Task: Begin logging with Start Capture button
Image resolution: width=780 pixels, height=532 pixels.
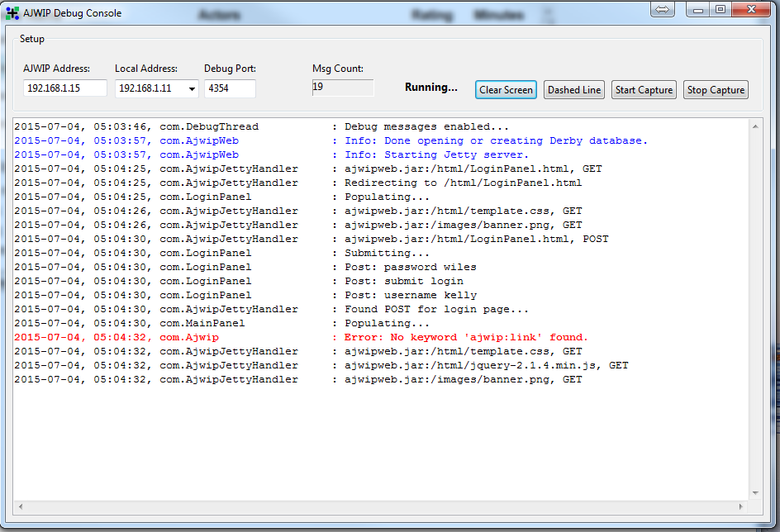Action: tap(644, 90)
